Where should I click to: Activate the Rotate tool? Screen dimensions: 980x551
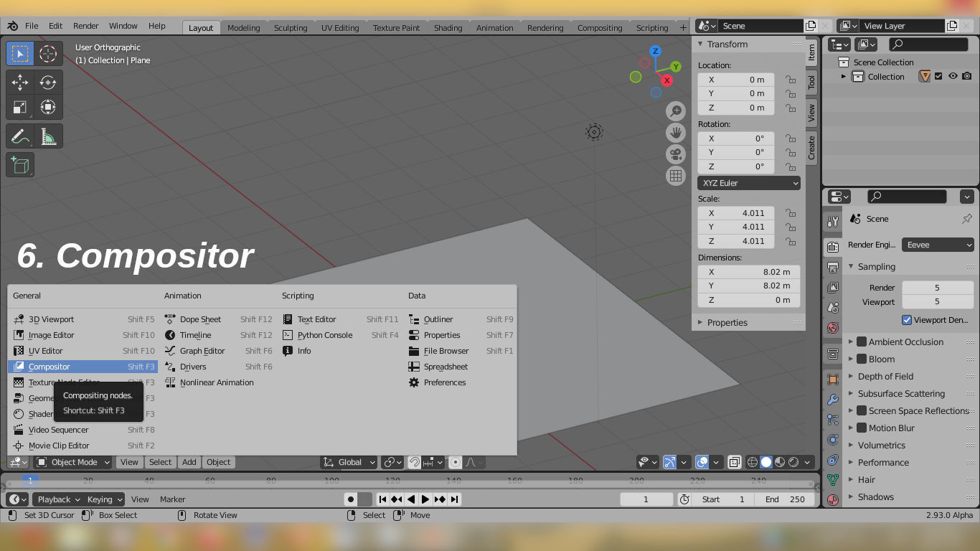(48, 83)
